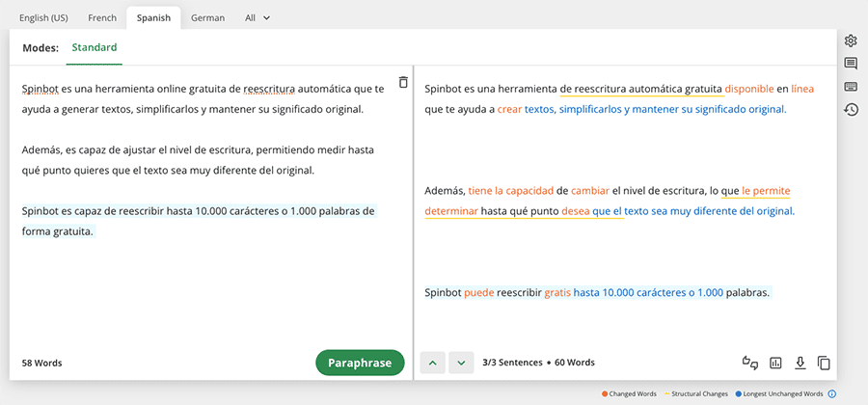Switch to the English (US) tab
Image resolution: width=868 pixels, height=405 pixels.
click(x=43, y=17)
